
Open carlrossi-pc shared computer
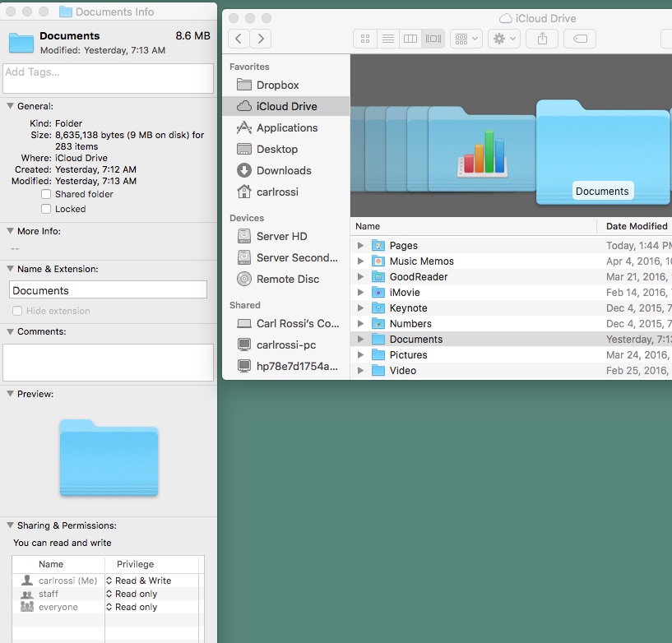[x=286, y=345]
